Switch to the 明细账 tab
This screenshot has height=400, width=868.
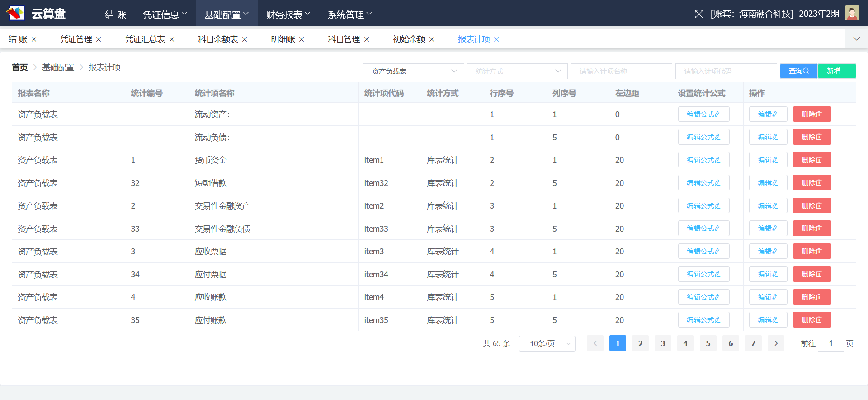point(283,39)
